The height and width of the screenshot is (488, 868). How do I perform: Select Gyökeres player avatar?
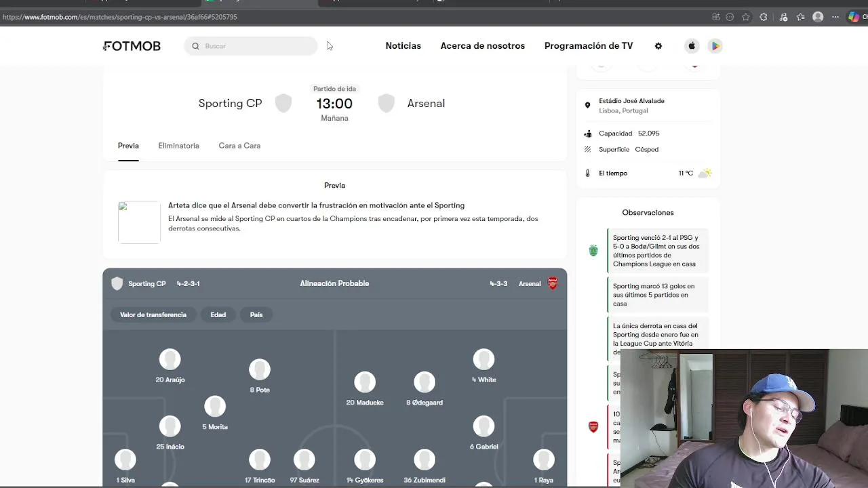pyautogui.click(x=365, y=460)
